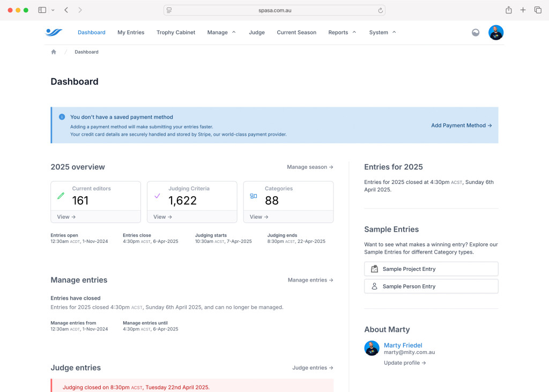This screenshot has width=549, height=392.
Task: Open the Manage entries link
Action: click(310, 280)
